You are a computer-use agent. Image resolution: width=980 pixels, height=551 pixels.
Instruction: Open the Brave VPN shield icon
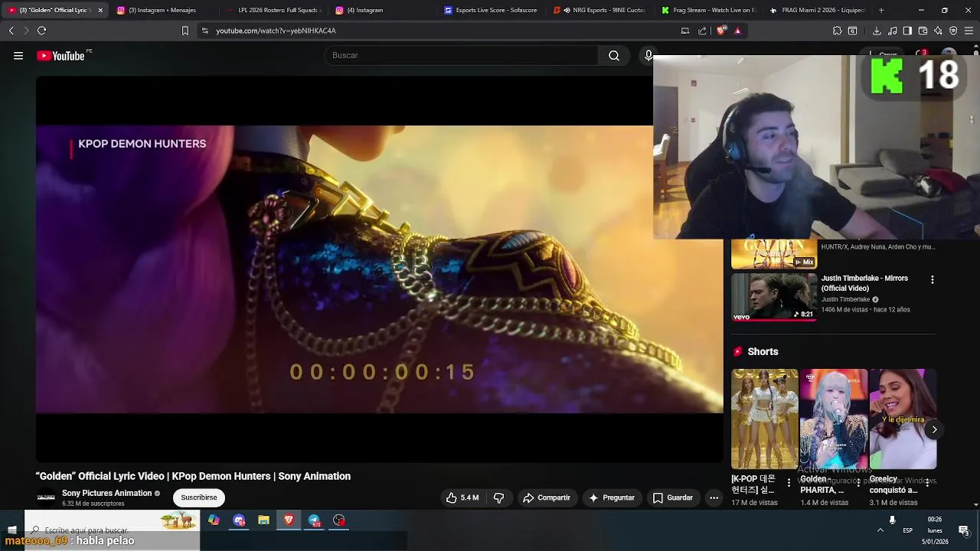(953, 31)
